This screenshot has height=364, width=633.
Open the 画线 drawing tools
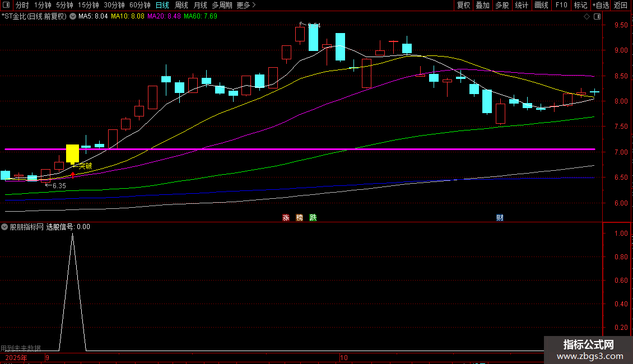point(541,5)
